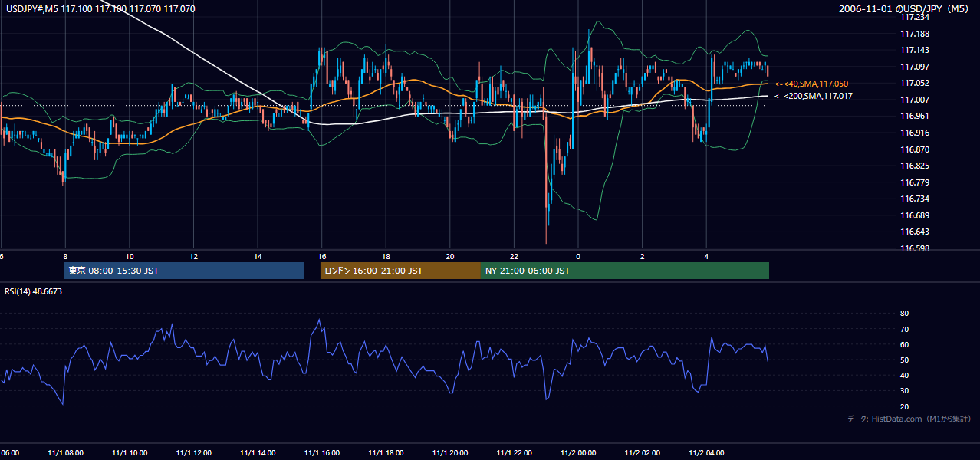
Task: Click hour label 4 under price chart
Action: [x=706, y=256]
